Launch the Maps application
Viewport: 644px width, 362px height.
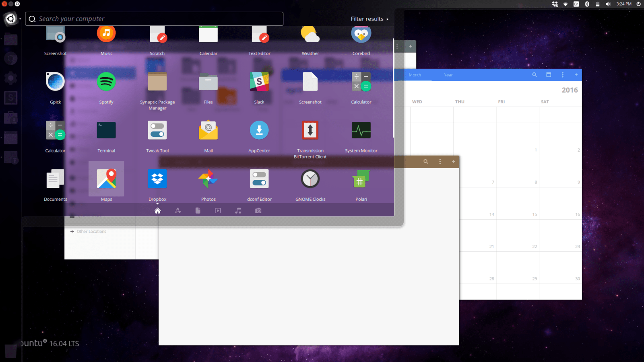pyautogui.click(x=106, y=179)
